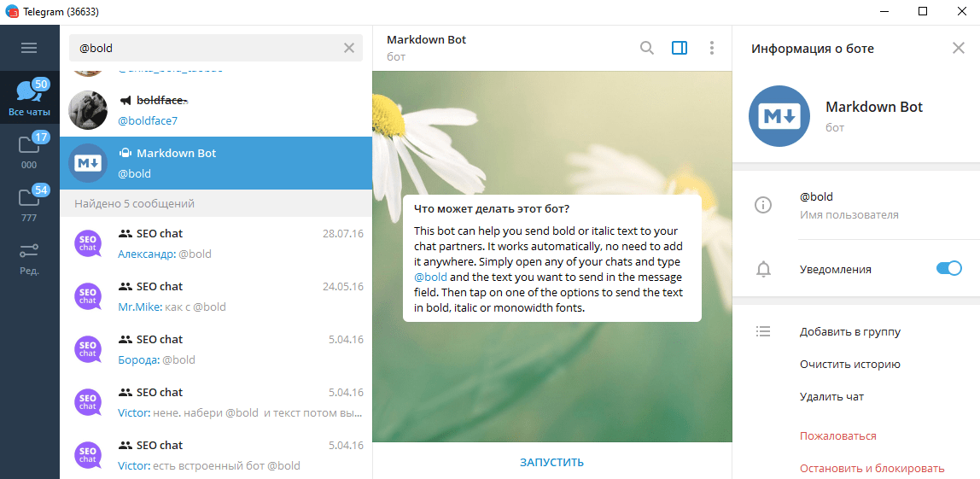
Task: Click the ЗАПУСТИТЬ start button
Action: [x=551, y=462]
